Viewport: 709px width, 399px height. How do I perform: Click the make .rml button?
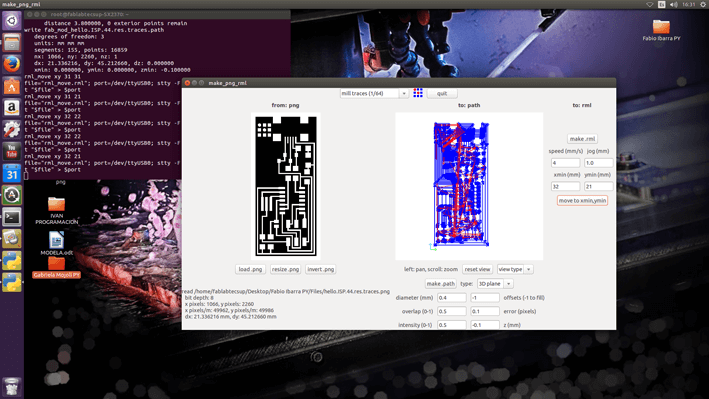[582, 139]
